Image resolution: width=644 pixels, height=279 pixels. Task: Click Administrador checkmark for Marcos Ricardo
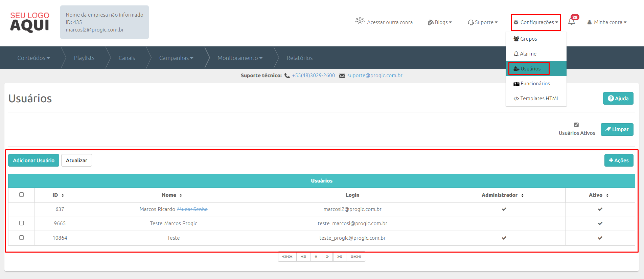coord(504,209)
